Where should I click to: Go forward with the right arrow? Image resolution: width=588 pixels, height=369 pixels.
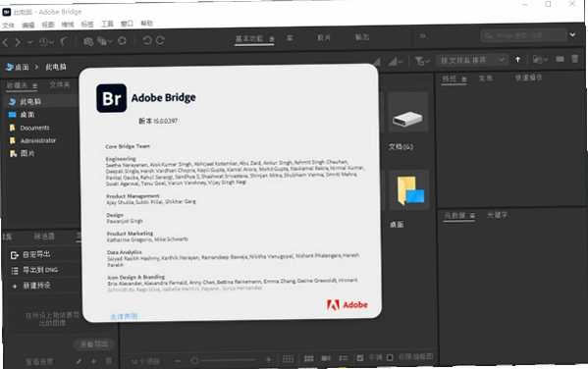(x=18, y=42)
